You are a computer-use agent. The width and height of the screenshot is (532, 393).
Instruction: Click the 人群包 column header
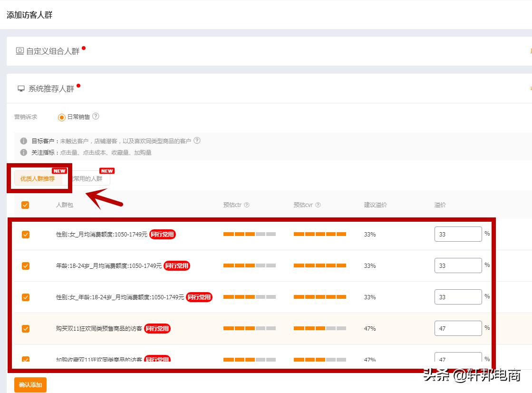click(65, 205)
